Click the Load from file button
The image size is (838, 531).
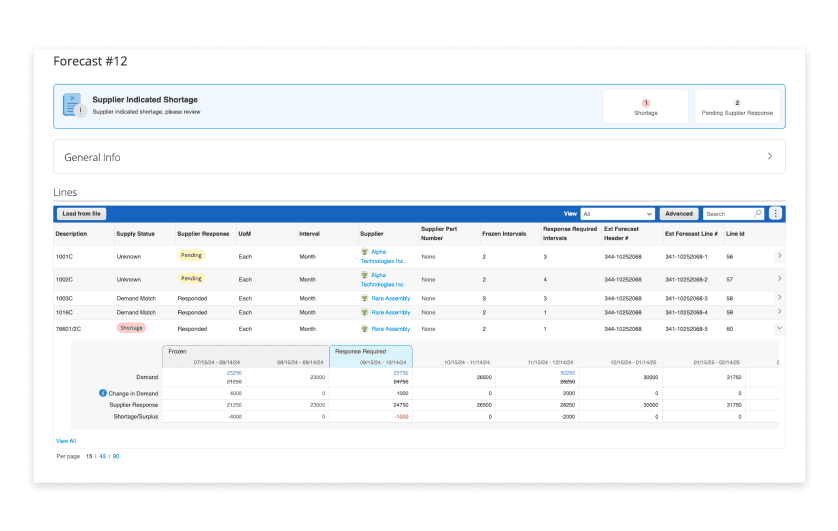point(81,214)
